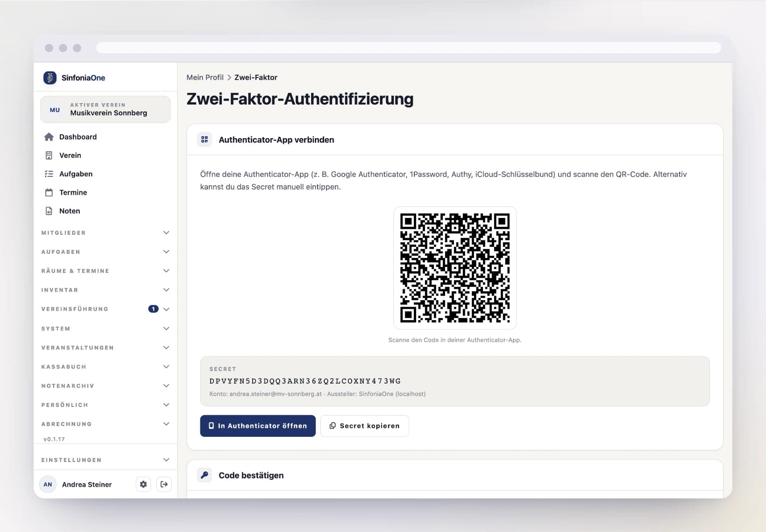Expand the Einstellungen section

tap(106, 460)
